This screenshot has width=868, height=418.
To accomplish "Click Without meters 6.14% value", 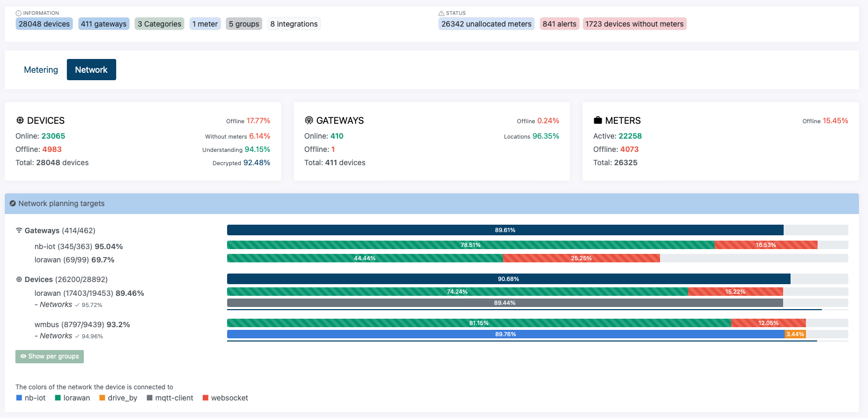I will click(x=260, y=136).
